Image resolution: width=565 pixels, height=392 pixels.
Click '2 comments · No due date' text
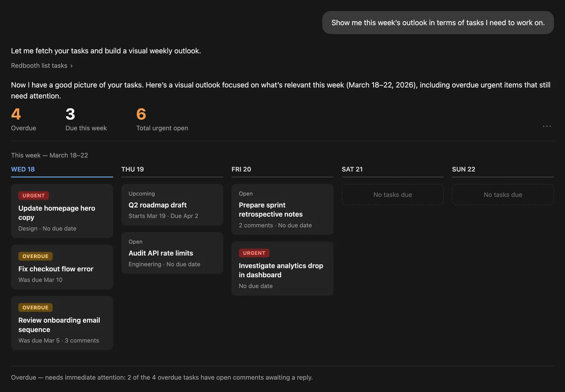(x=275, y=225)
